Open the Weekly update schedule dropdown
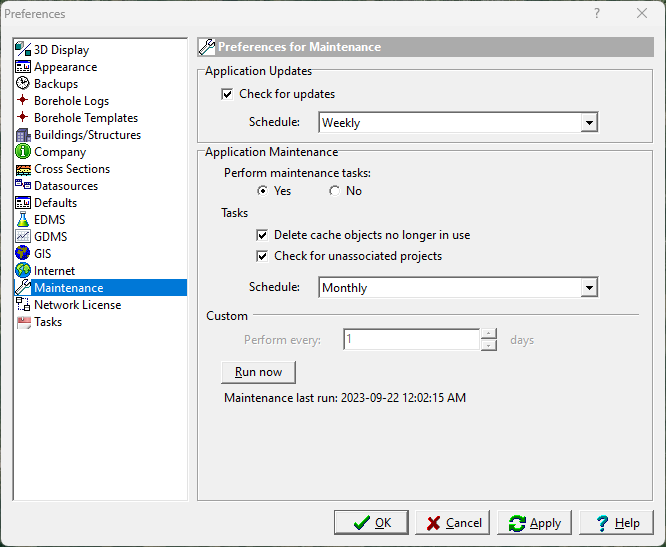666x547 pixels. 589,123
